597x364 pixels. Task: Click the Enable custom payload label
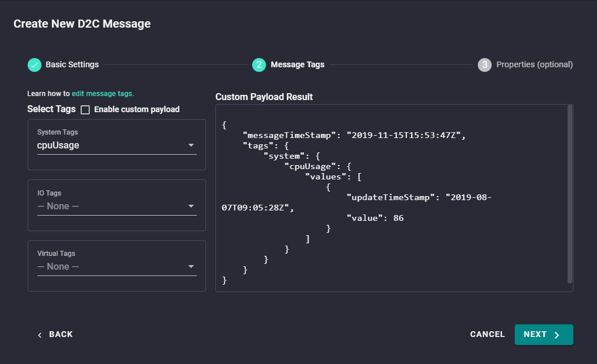click(136, 109)
